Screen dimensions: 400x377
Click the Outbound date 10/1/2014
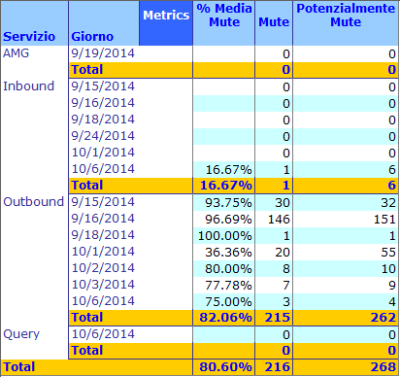click(x=103, y=251)
